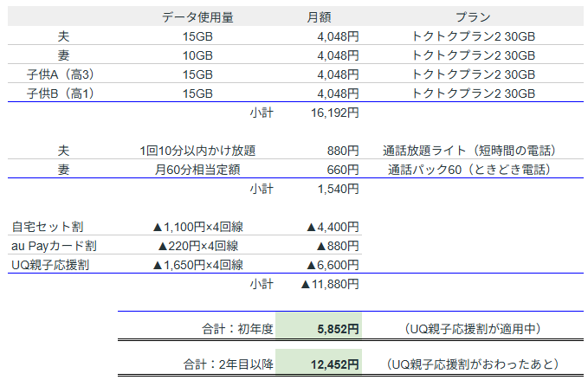The height and width of the screenshot is (380, 588).
Task: Click the 16,192円 subtotal cell
Action: tap(334, 113)
